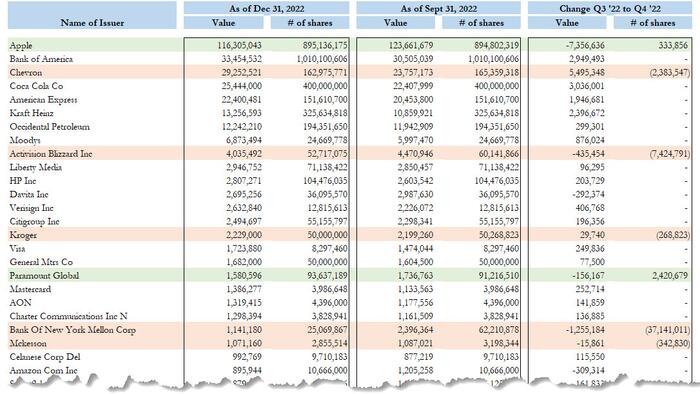The height and width of the screenshot is (394, 700).
Task: Click Coca Cola Dec value 25,444,000
Action: [242, 86]
